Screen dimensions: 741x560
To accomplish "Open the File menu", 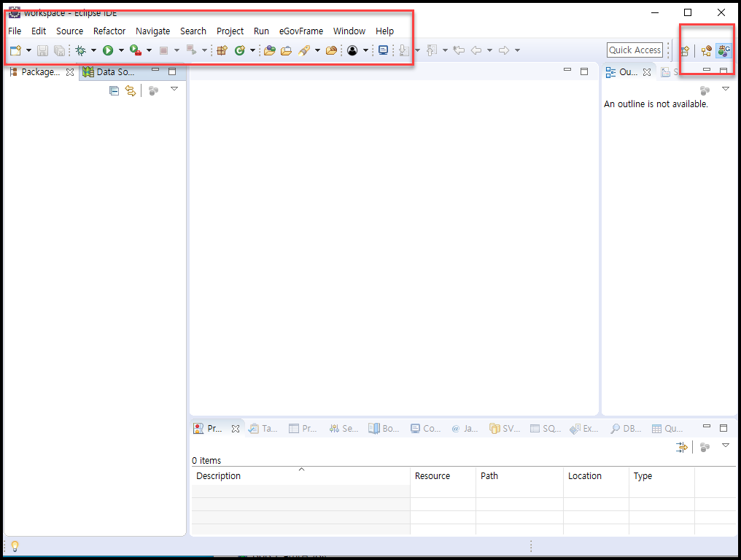I will click(x=15, y=31).
